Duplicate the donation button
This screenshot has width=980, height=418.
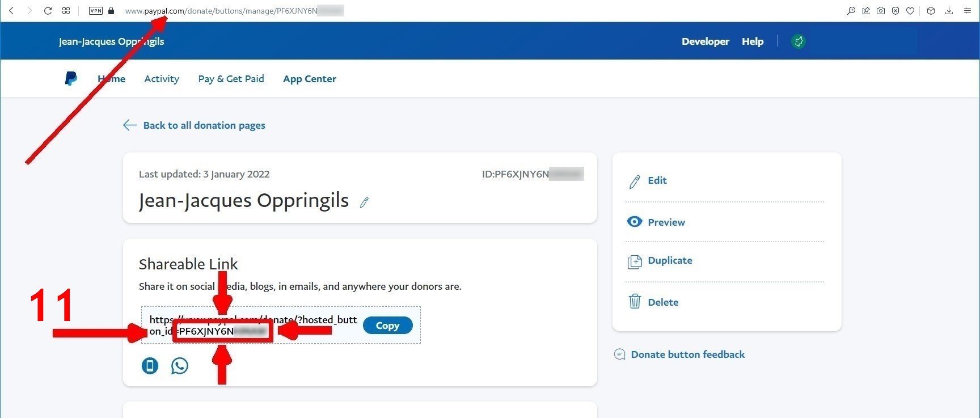pos(670,260)
